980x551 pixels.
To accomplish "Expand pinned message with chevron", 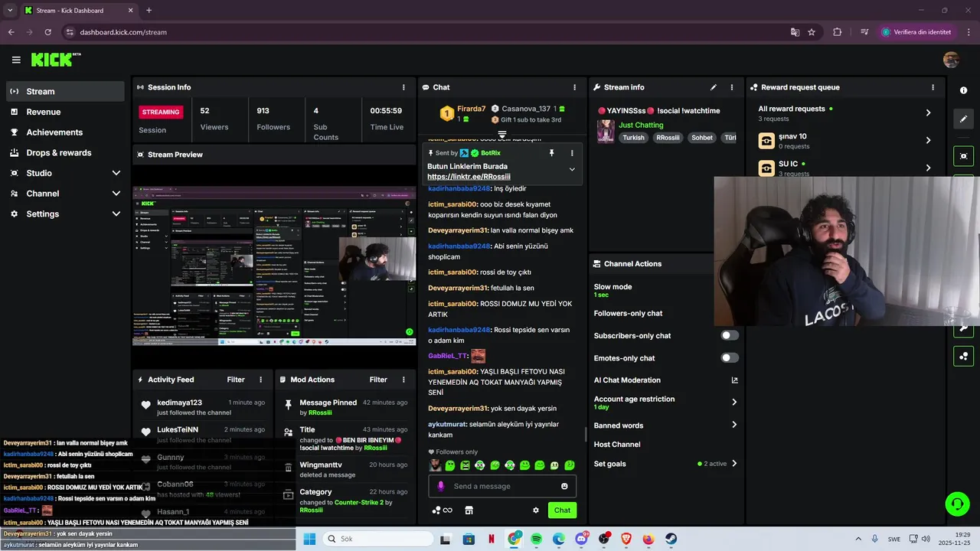I will [572, 170].
